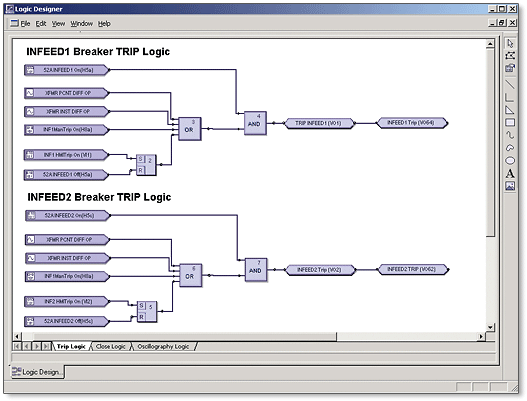Click vertical scrollbar down arrow
This screenshot has height=401, width=527.
coord(490,327)
